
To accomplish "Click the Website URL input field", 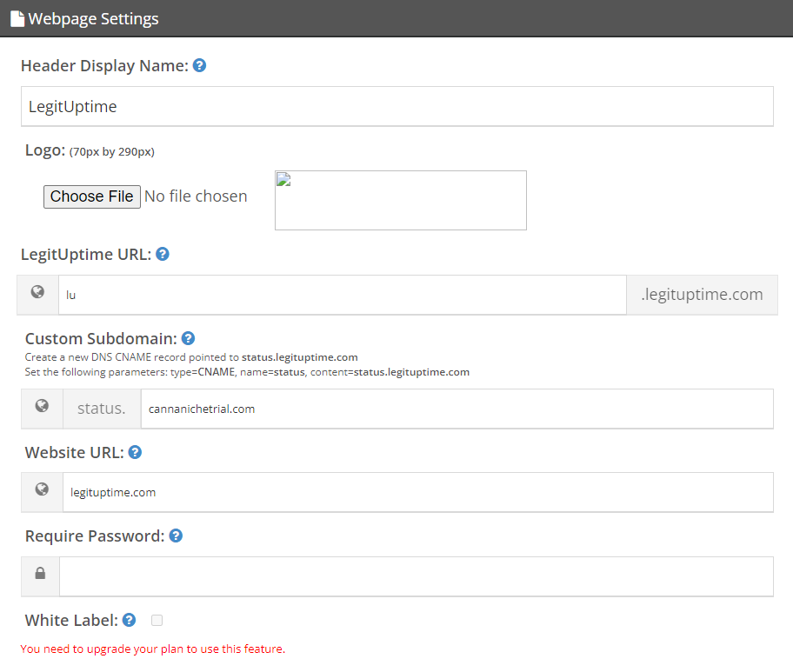I will [418, 493].
